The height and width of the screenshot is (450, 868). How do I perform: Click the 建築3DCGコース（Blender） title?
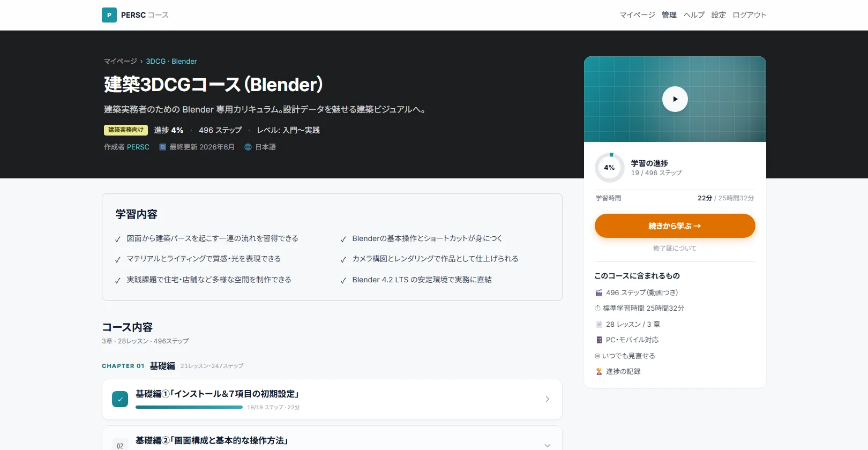coord(213,85)
